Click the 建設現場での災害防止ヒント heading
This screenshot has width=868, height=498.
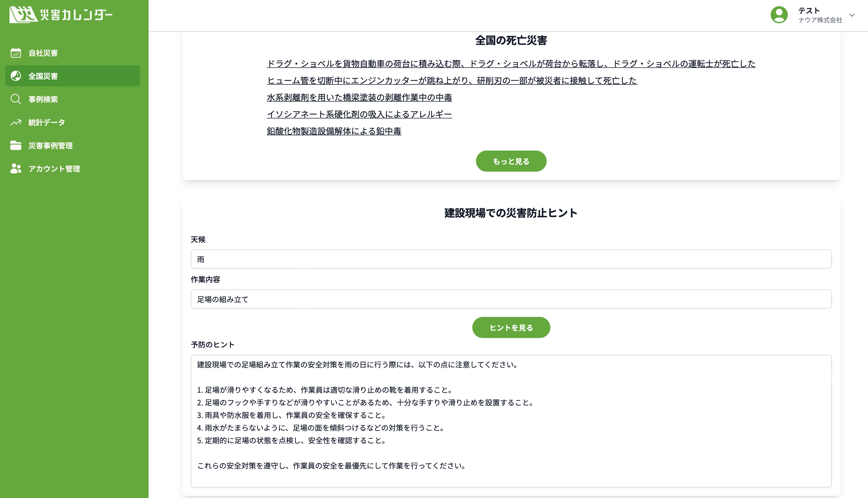pos(511,213)
